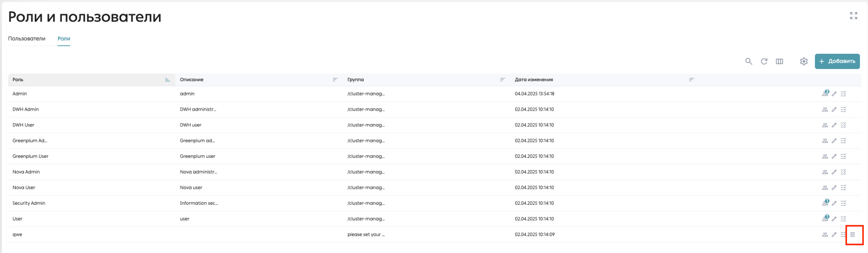The height and width of the screenshot is (253, 868).
Task: Edit the Nova Admin role
Action: [834, 172]
